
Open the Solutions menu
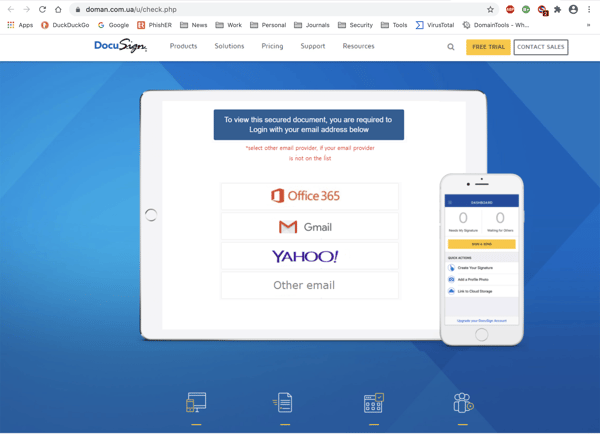[229, 46]
